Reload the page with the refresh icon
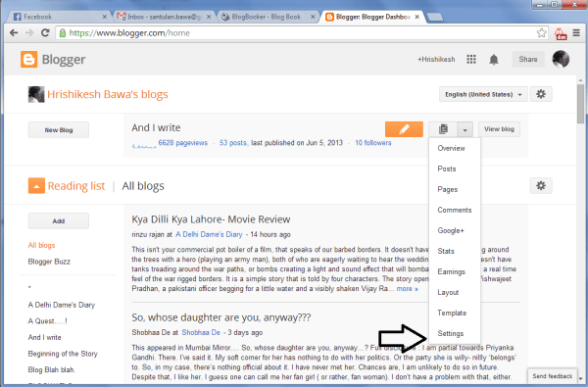Viewport: 588px width, 387px height. pyautogui.click(x=45, y=33)
